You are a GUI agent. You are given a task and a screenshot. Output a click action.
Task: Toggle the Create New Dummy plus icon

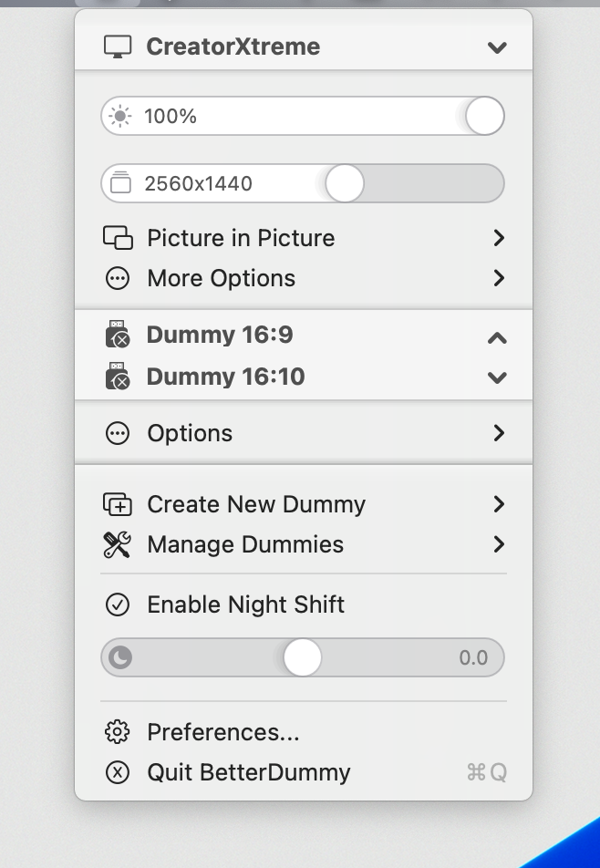tap(119, 504)
